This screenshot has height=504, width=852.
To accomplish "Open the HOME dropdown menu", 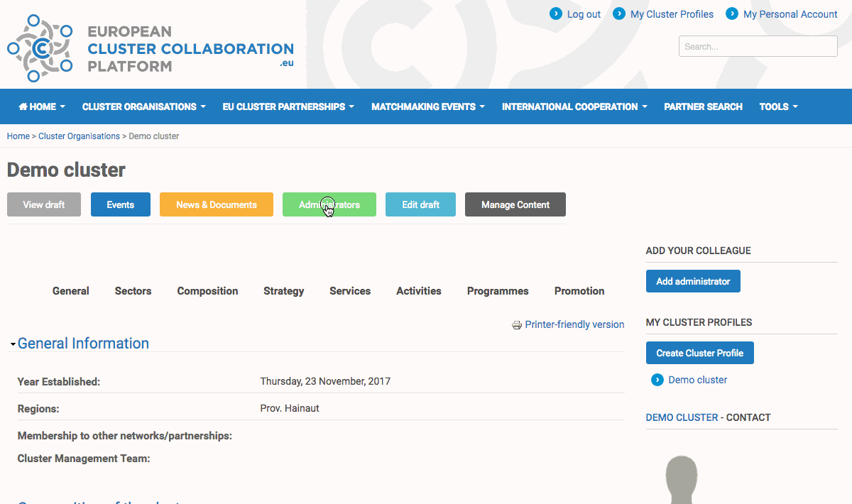I will 42,106.
